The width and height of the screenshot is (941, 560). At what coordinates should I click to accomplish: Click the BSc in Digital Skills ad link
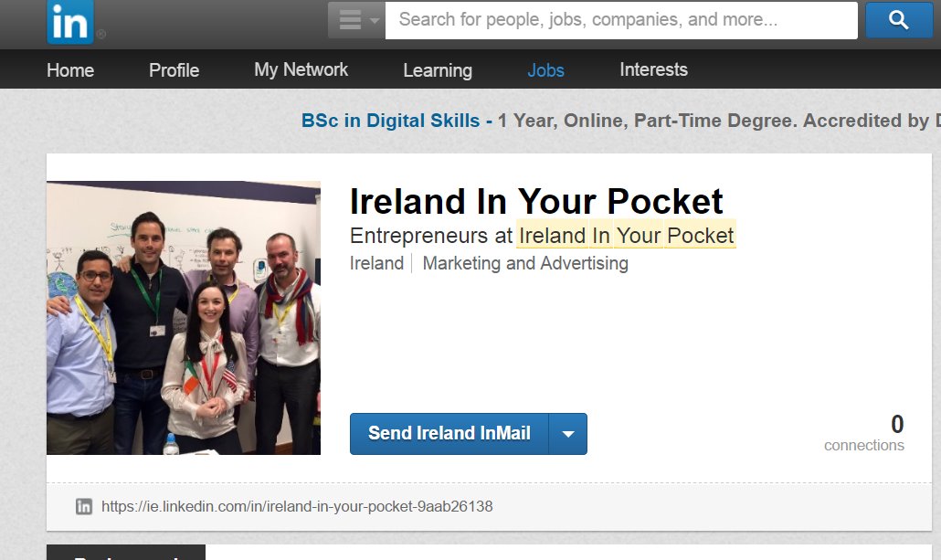(391, 121)
